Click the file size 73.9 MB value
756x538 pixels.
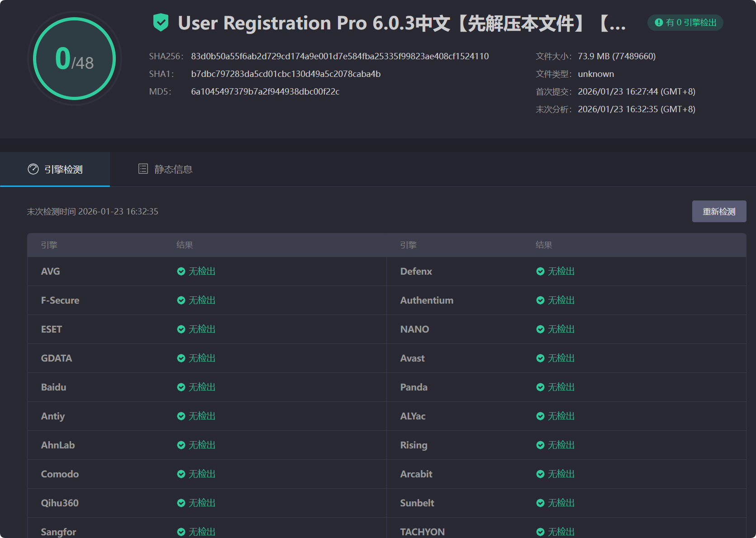[x=617, y=56]
